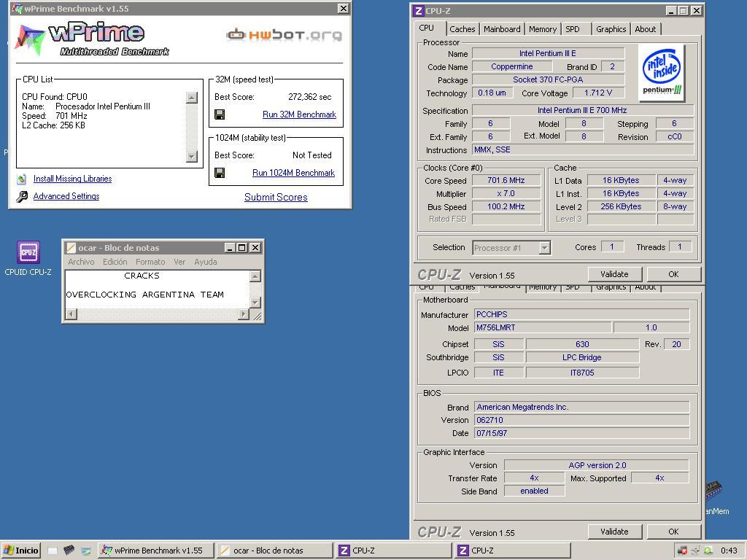The width and height of the screenshot is (747, 560).
Task: Click the Coppermine code name field
Action: pyautogui.click(x=511, y=66)
